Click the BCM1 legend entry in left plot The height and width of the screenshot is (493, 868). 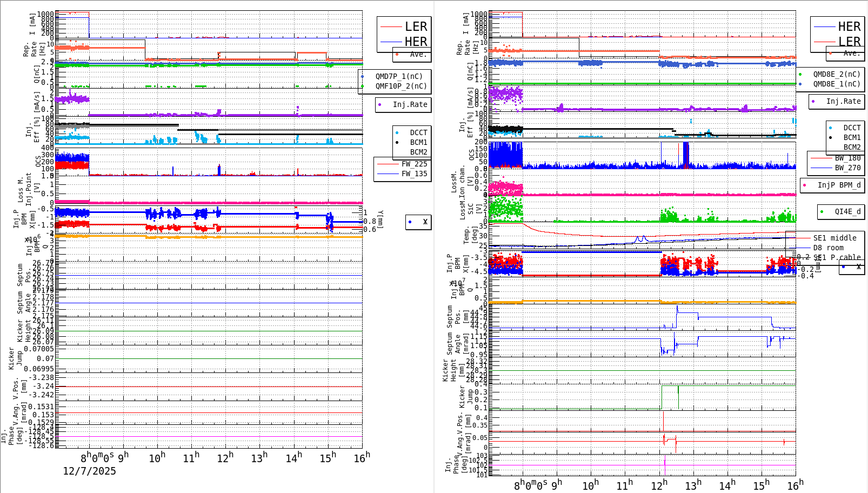click(x=419, y=142)
